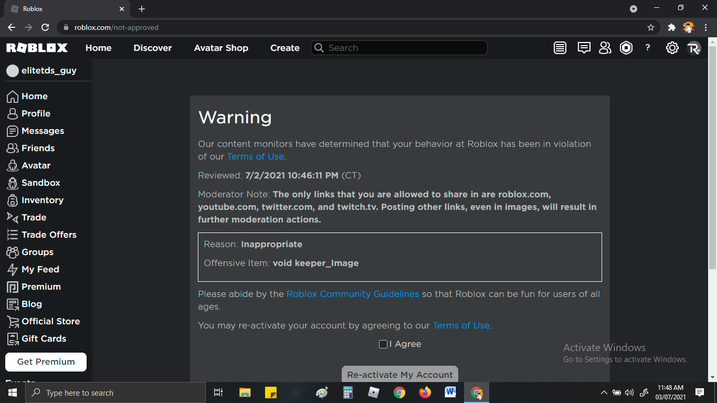
Task: Open Task View on the taskbar
Action: [218, 392]
